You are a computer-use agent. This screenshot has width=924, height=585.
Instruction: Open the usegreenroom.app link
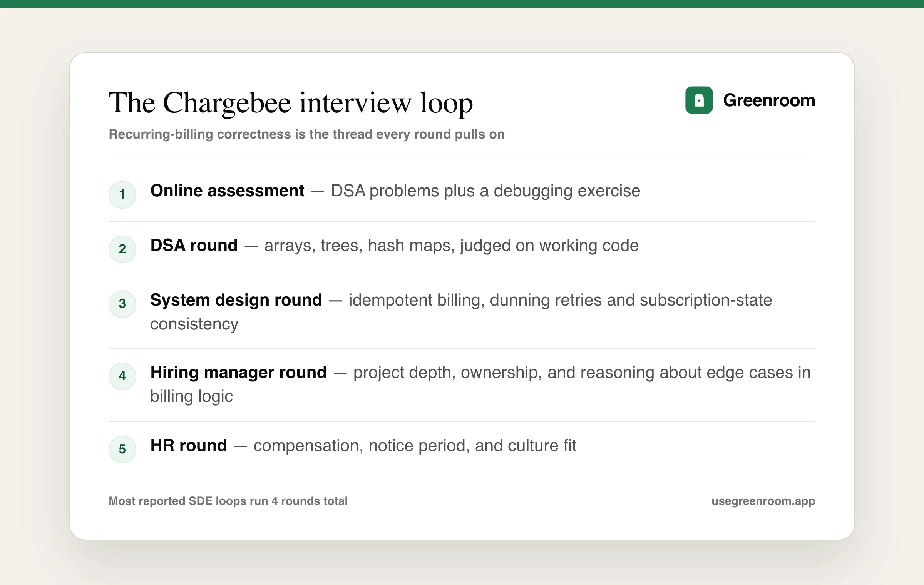[763, 501]
